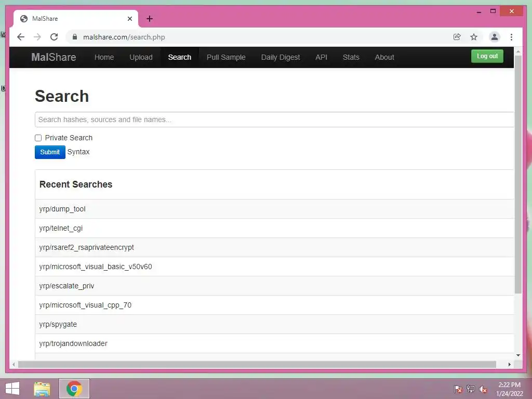This screenshot has width=532, height=399.
Task: Share this page via share icon
Action: point(457,37)
